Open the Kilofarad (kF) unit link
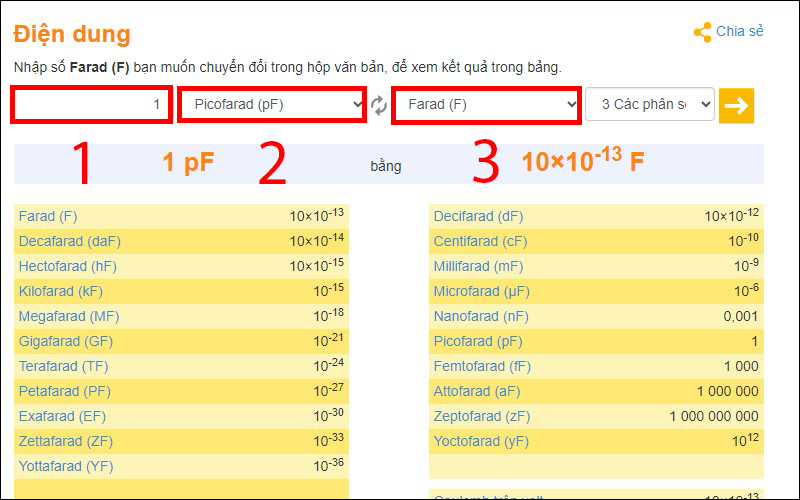800x500 pixels. 60,291
